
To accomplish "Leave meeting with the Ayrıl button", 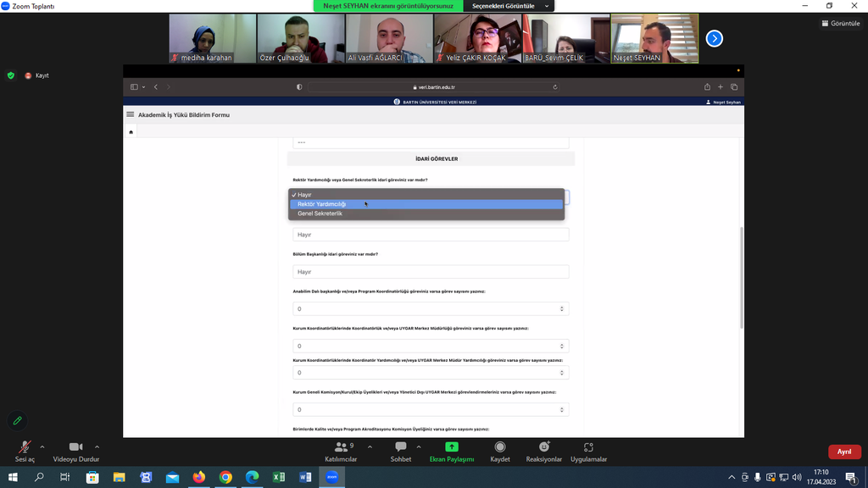I will coord(843,452).
